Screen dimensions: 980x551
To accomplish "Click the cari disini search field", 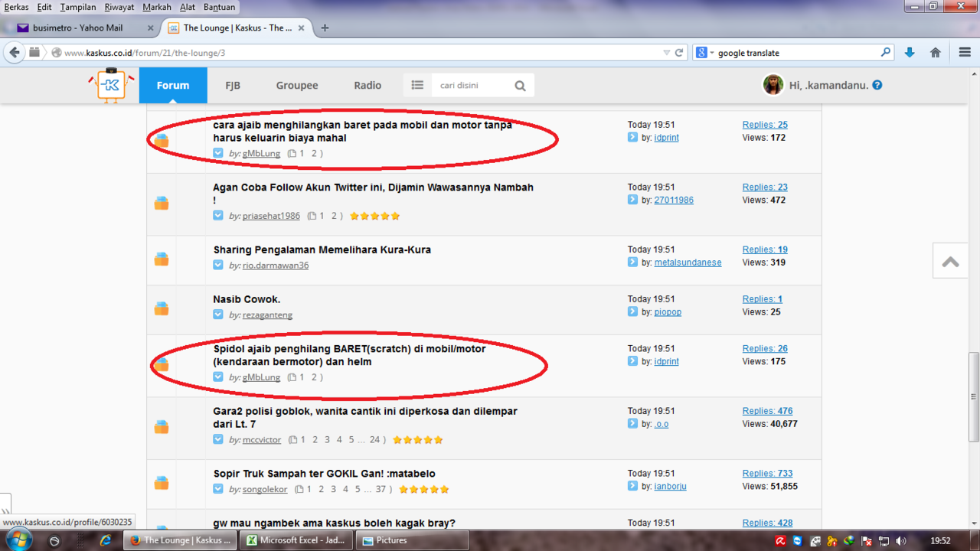I will pyautogui.click(x=470, y=85).
